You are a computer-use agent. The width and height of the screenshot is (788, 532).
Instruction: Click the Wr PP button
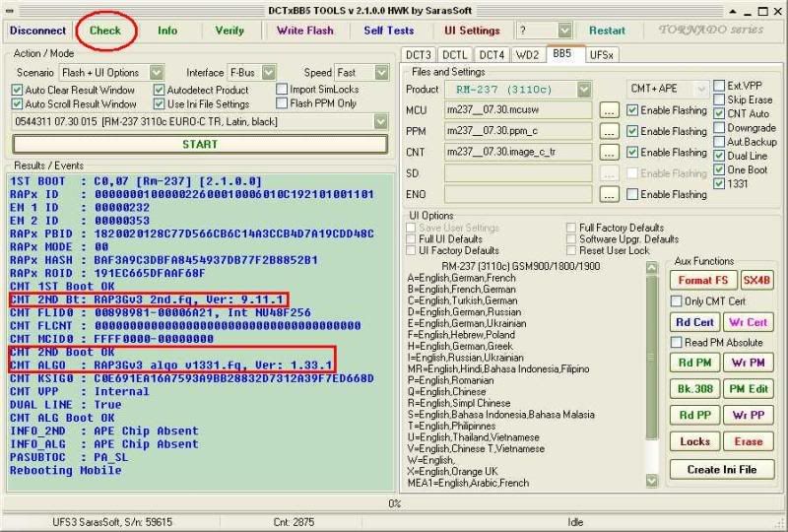pos(749,416)
